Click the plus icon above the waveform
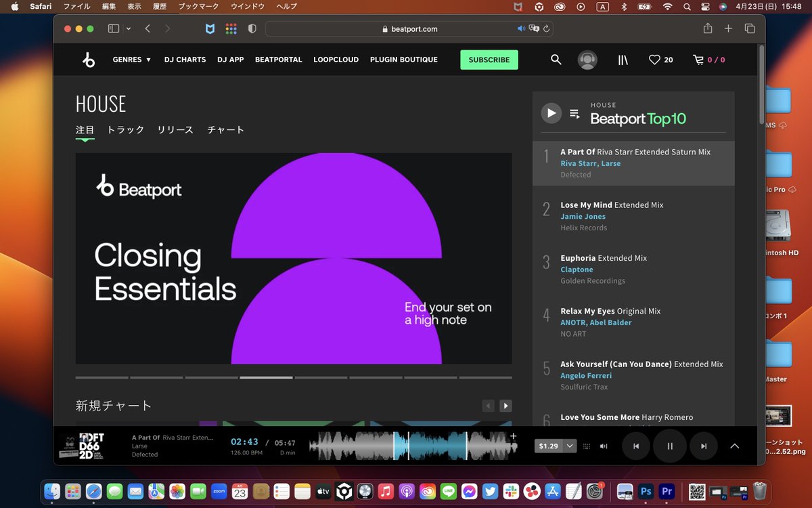812x508 pixels. tap(513, 436)
